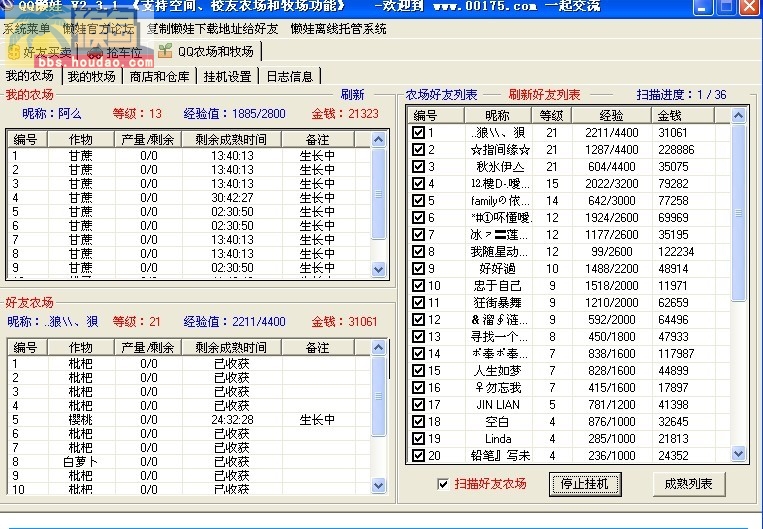Click the my farm list scrollbar thumb
The height and width of the screenshot is (529, 763).
[379, 194]
